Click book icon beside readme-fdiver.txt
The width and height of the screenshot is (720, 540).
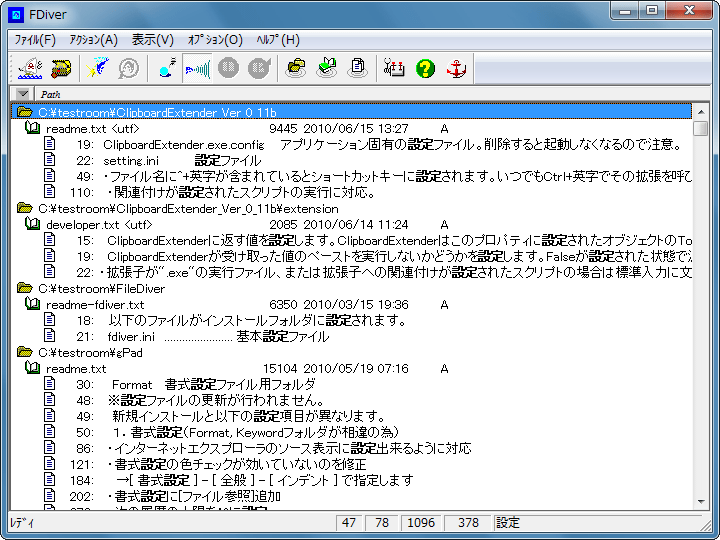pyautogui.click(x=33, y=304)
